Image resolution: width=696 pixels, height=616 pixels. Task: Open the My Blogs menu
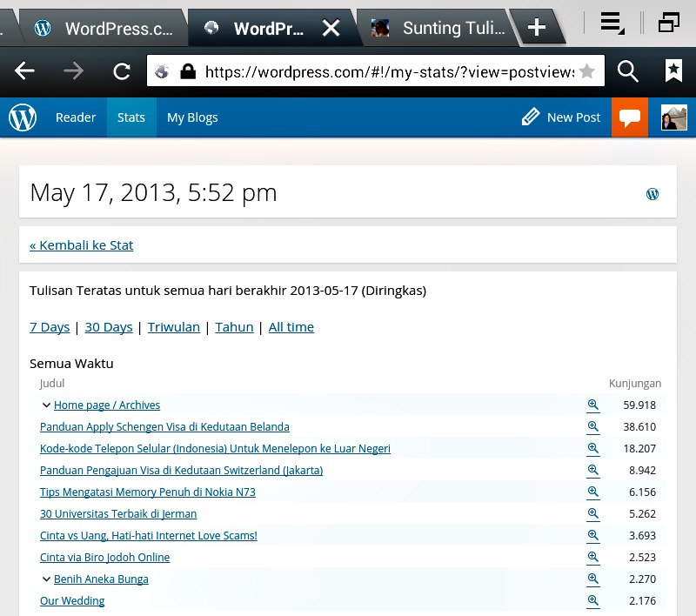pyautogui.click(x=192, y=117)
